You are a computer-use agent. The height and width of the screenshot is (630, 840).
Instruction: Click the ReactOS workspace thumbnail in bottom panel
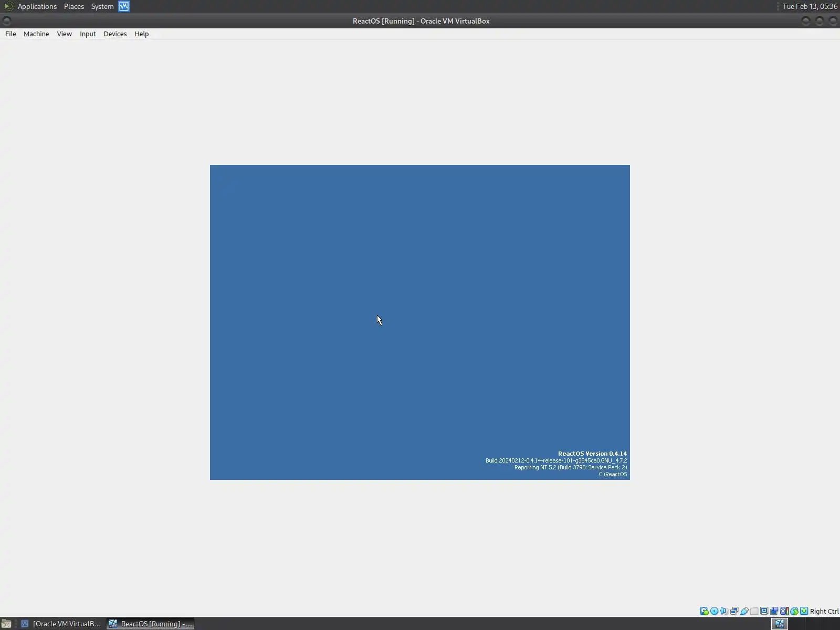click(780, 624)
